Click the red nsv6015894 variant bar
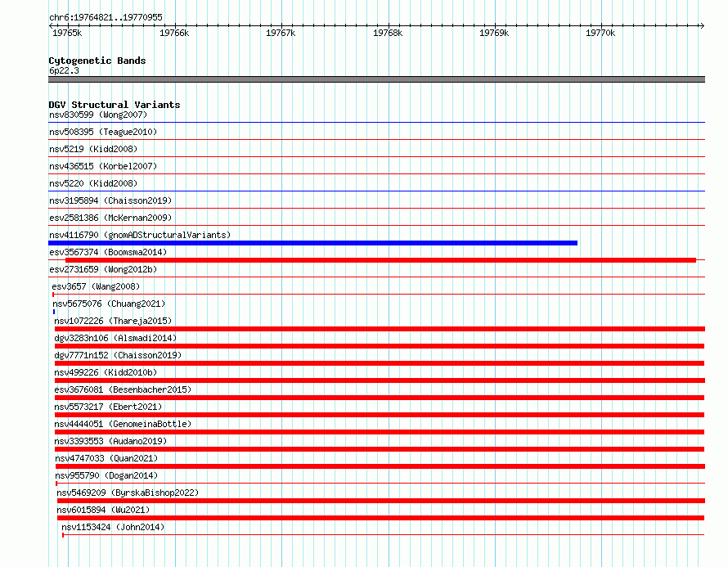The image size is (728, 567). pos(380,518)
